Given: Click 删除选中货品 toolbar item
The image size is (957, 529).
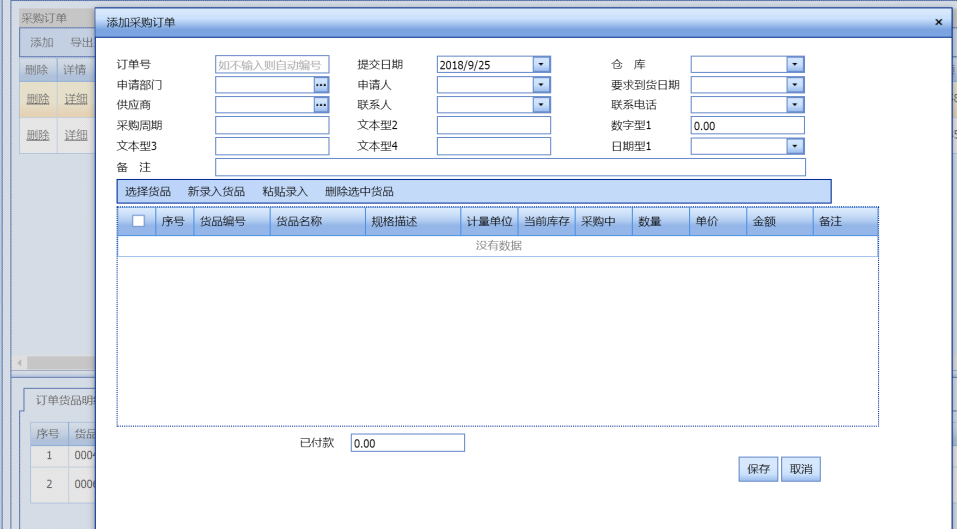Looking at the screenshot, I should coord(359,191).
